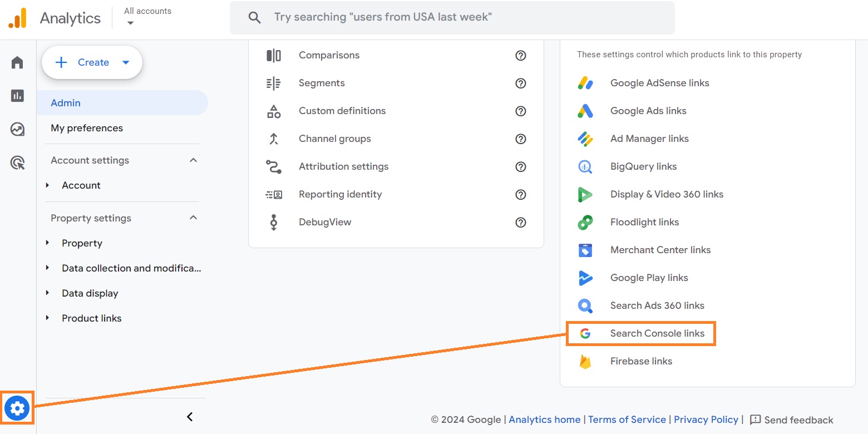868x434 pixels.
Task: Click the Analytics search bar
Action: (x=452, y=17)
